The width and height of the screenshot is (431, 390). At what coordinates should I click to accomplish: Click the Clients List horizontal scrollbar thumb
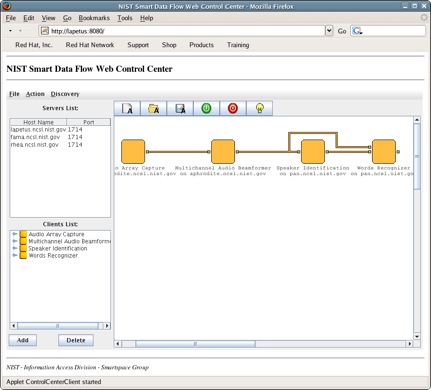coord(58,326)
